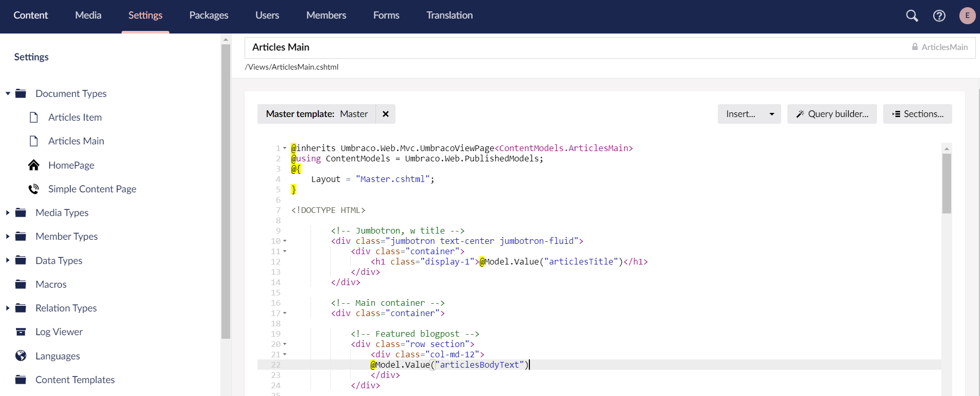980x396 pixels.
Task: Click the Languages globe icon
Action: [21, 356]
